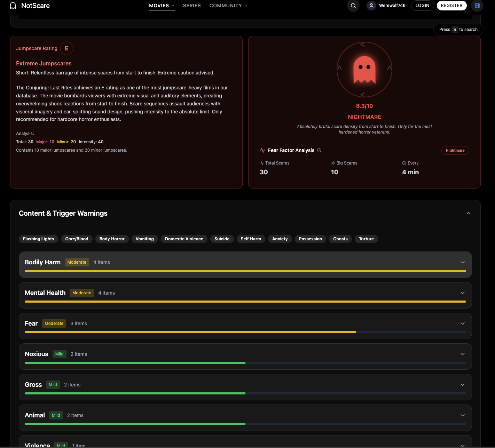Toggle the Gore/Blood warning tag
Screen dimensions: 495x448
77,239
